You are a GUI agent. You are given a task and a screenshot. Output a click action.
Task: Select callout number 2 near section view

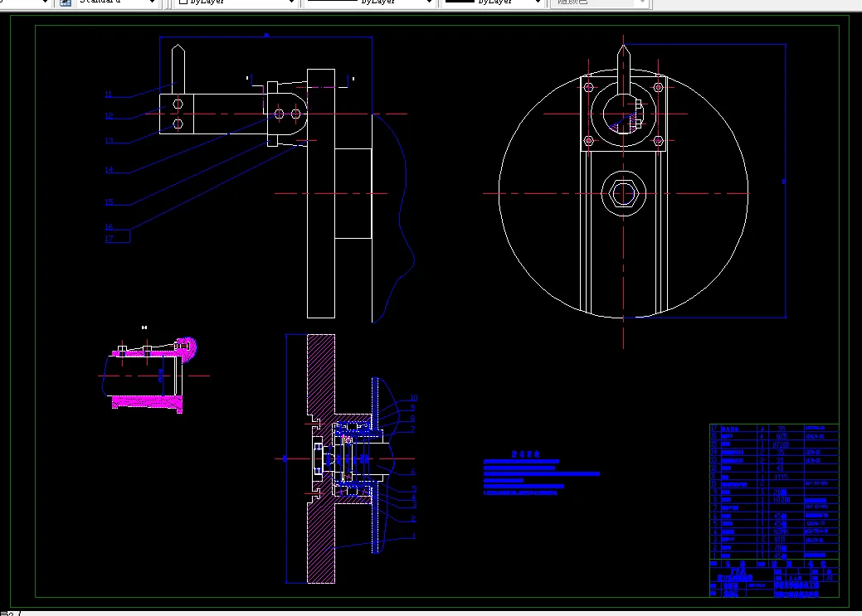(x=413, y=519)
